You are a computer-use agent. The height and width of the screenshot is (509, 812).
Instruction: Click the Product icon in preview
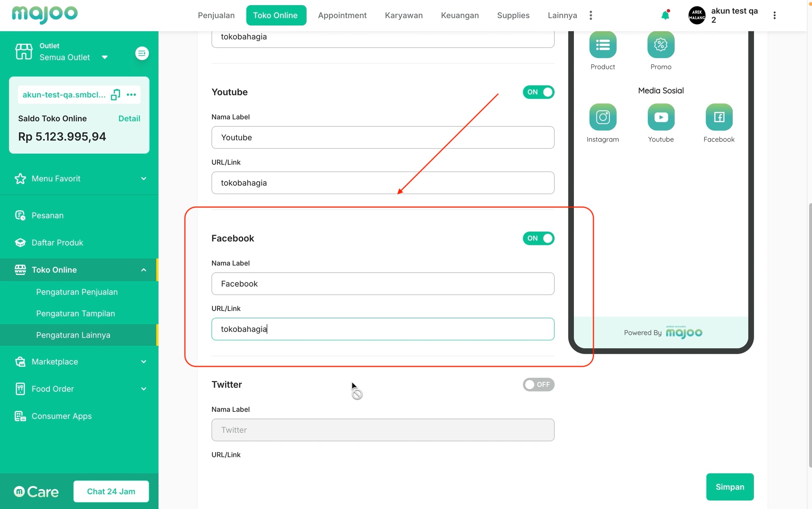coord(603,44)
